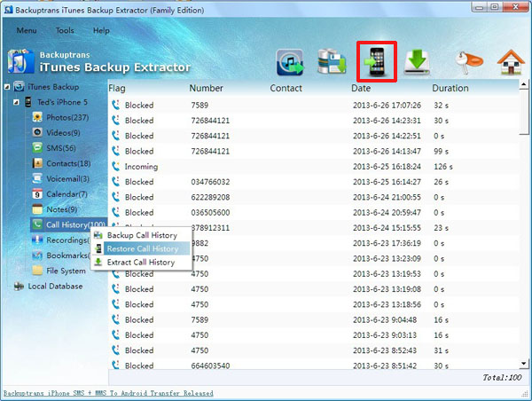Click the Total:100 status text
The image size is (532, 401).
coord(502,378)
